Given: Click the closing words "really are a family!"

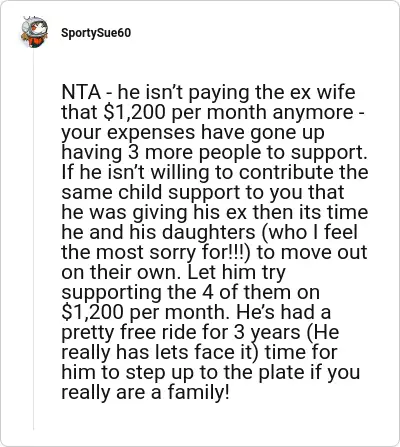Looking at the screenshot, I should click(145, 392).
